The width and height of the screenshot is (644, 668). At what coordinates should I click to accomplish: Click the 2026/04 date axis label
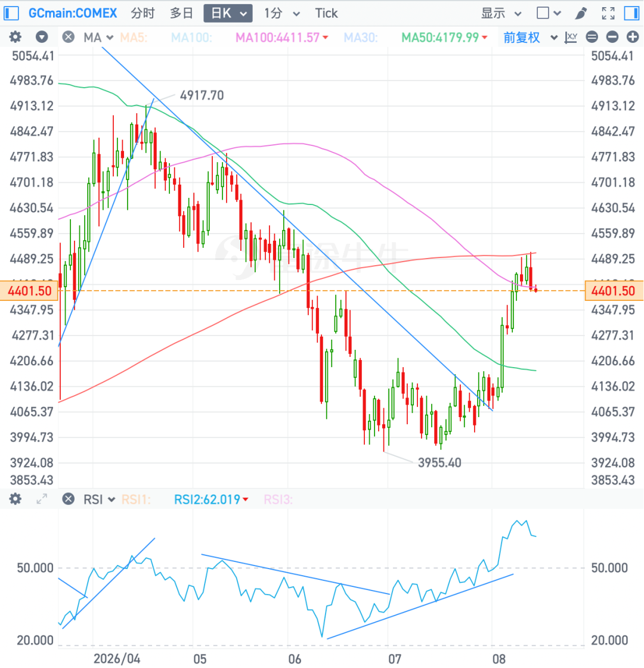(117, 658)
